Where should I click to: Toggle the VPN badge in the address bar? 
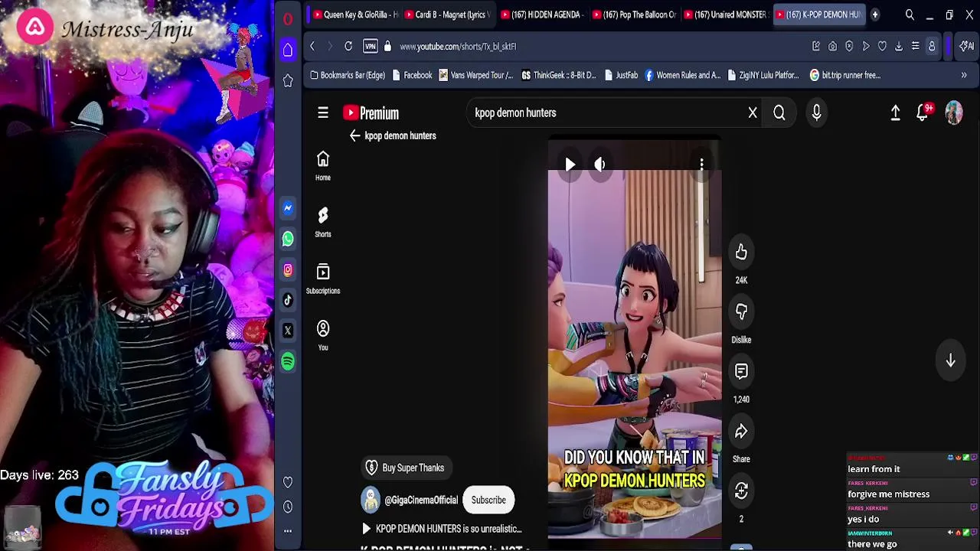click(371, 47)
